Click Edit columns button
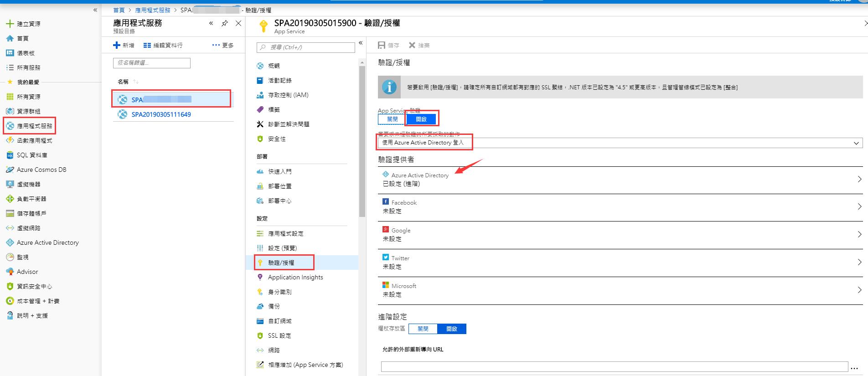 tap(163, 45)
